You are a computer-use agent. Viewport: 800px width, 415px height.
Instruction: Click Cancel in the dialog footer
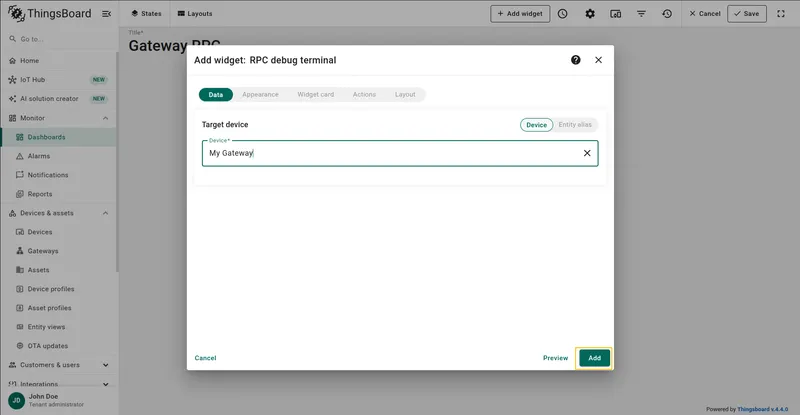(205, 358)
